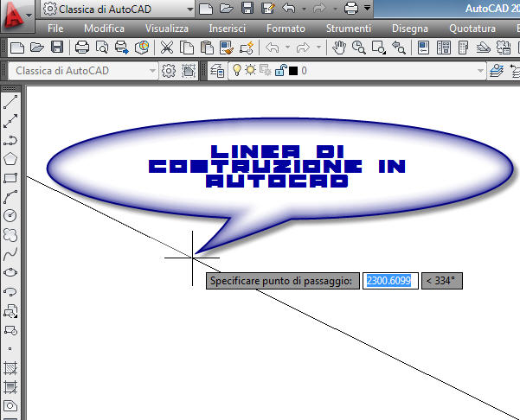Viewport: 520px width, 420px height.
Task: Select the Ellipse tool
Action: [x=10, y=272]
